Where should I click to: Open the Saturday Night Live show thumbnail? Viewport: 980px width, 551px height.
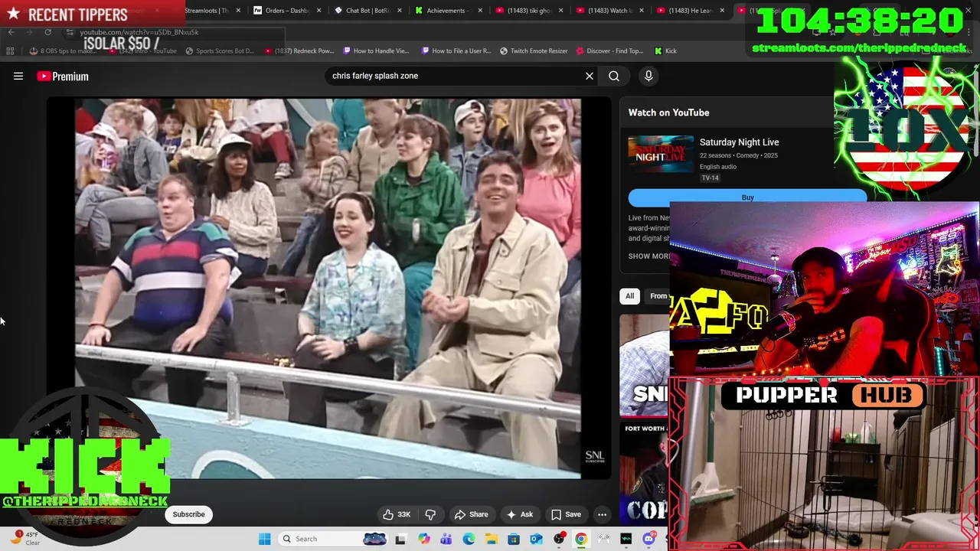661,154
